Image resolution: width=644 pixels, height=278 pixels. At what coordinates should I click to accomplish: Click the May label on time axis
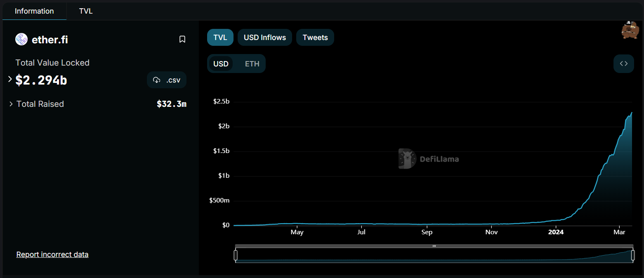[x=297, y=232]
